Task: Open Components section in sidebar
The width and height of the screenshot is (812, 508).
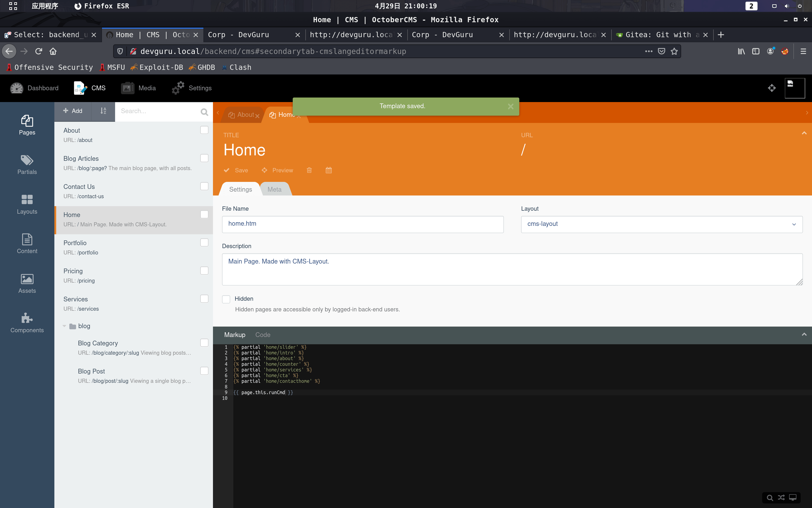Action: (x=27, y=323)
